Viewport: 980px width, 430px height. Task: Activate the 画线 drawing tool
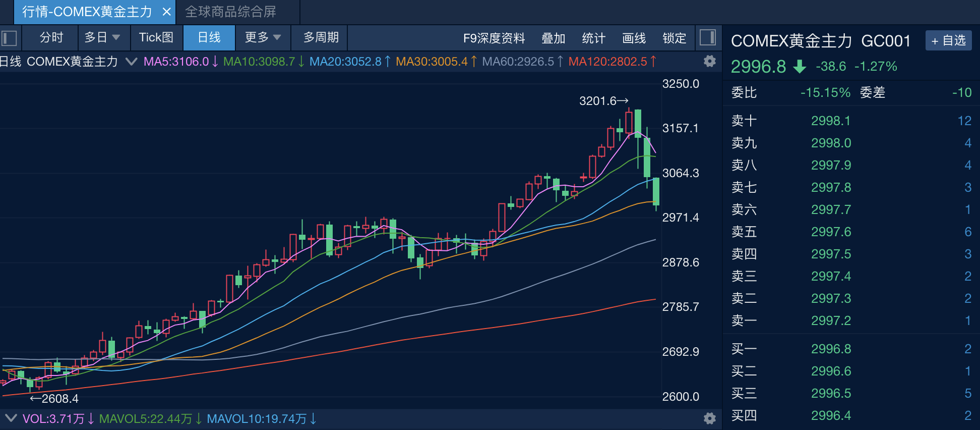634,38
